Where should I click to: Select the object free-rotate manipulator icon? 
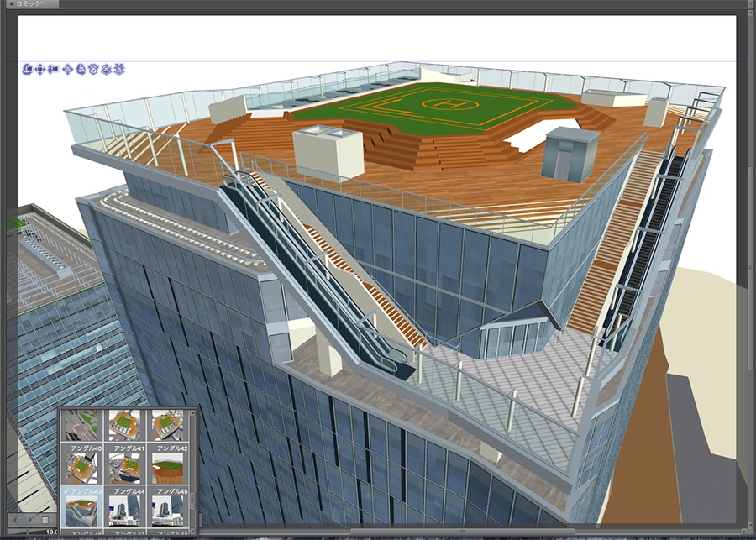click(x=81, y=70)
